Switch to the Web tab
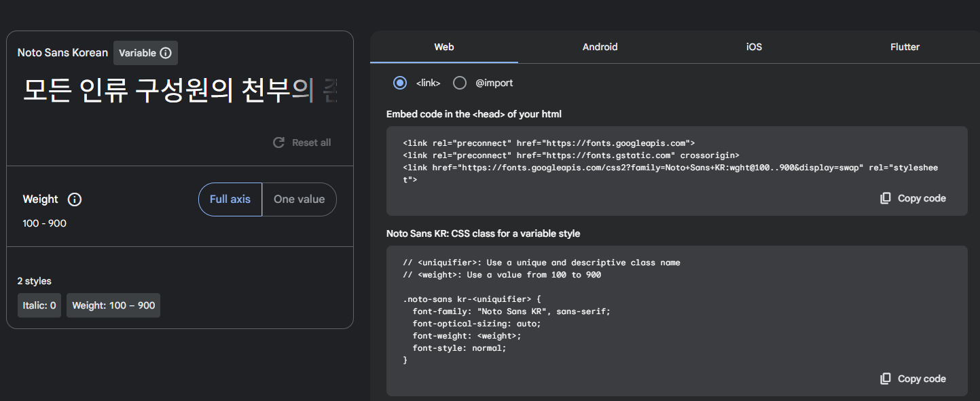The image size is (980, 401). (444, 47)
